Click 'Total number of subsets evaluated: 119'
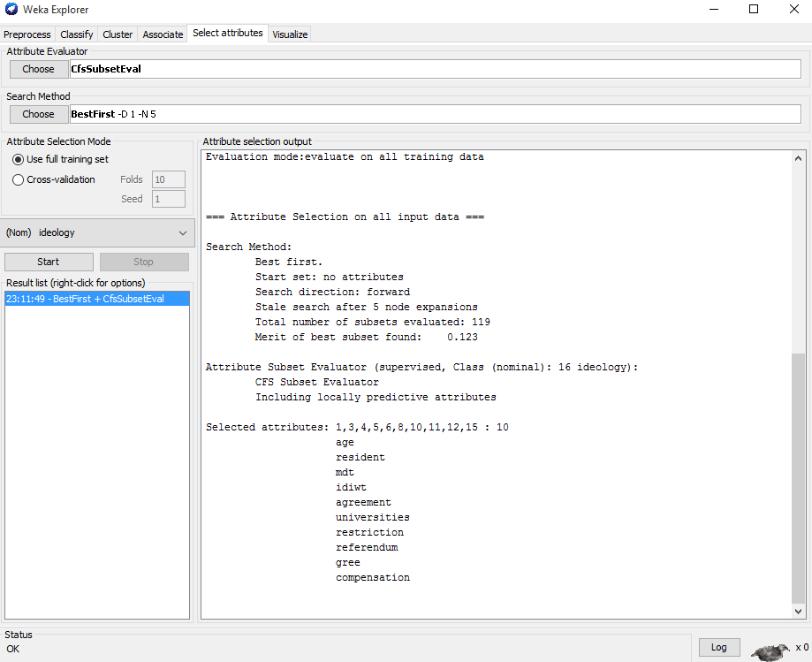812x662 pixels. click(372, 323)
